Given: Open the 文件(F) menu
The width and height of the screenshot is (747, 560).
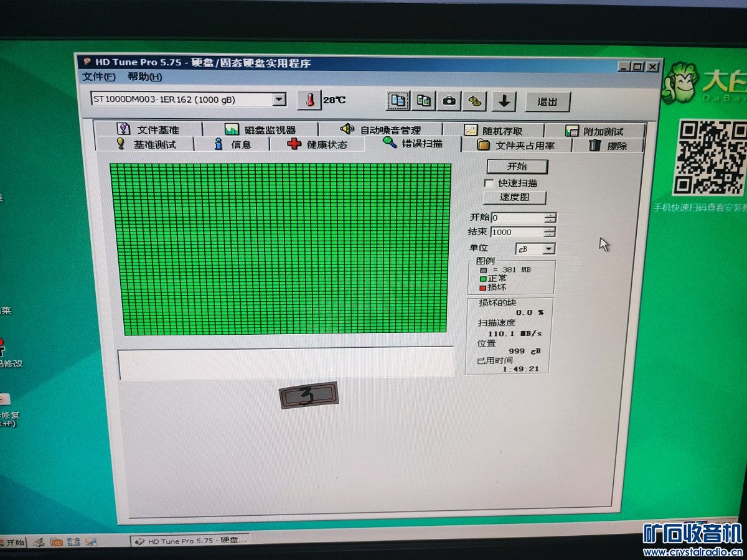Looking at the screenshot, I should pyautogui.click(x=99, y=77).
